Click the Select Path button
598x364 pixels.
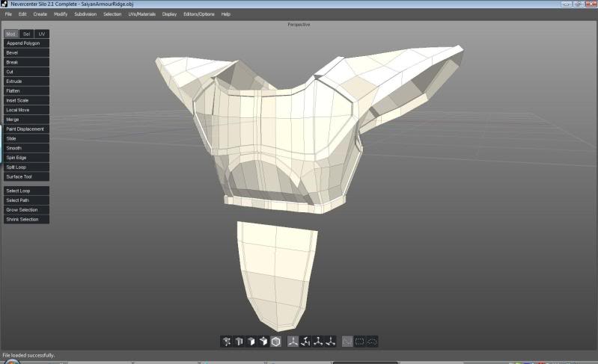click(x=26, y=200)
